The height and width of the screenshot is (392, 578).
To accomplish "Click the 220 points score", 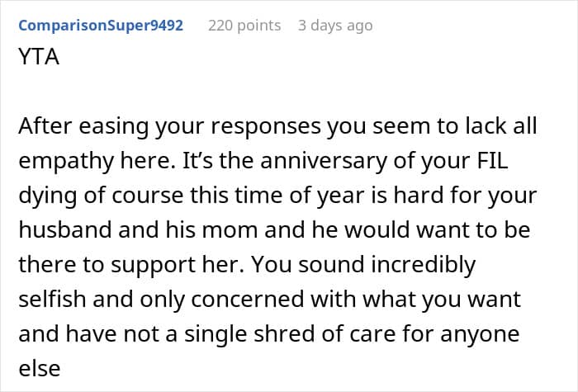I will [x=244, y=26].
